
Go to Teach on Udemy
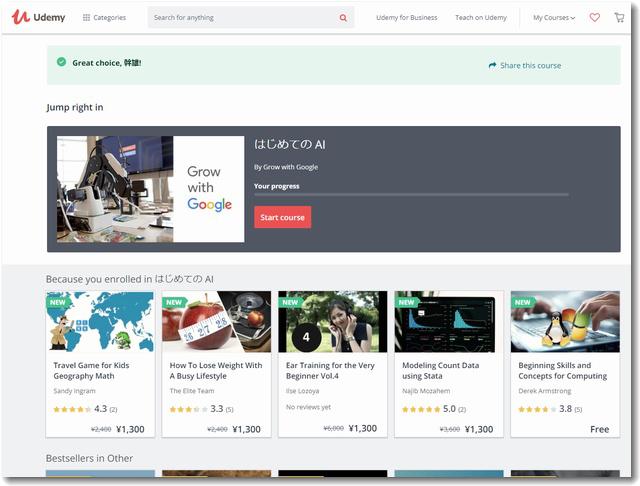(481, 18)
